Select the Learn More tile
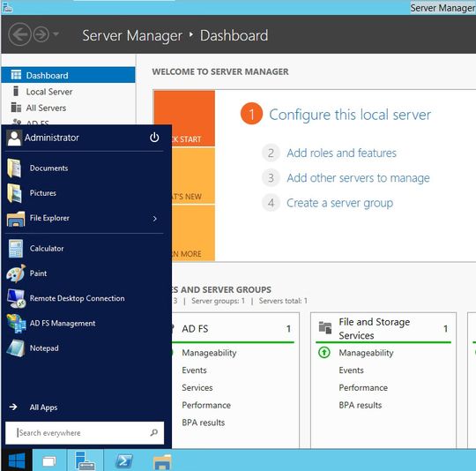This screenshot has width=476, height=471. click(x=193, y=233)
